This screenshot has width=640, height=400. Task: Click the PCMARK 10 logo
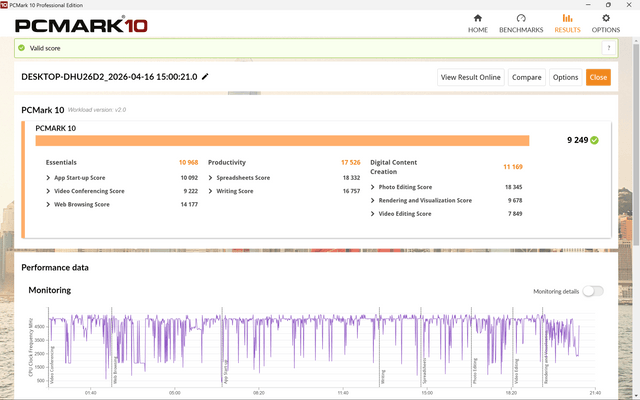pos(81,25)
